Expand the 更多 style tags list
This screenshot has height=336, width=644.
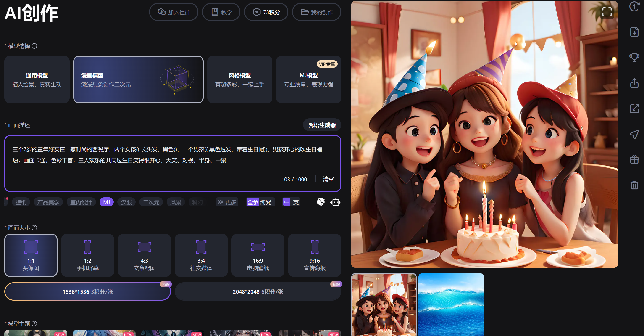pyautogui.click(x=227, y=202)
